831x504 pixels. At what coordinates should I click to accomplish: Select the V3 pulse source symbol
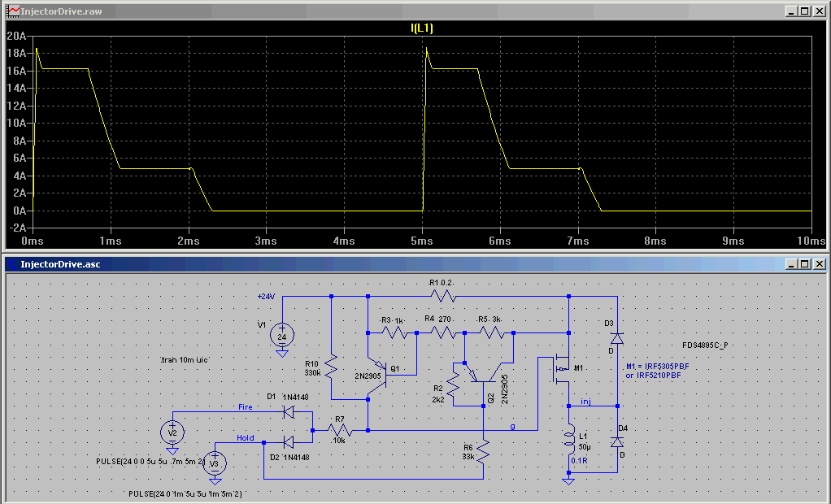coord(215,463)
